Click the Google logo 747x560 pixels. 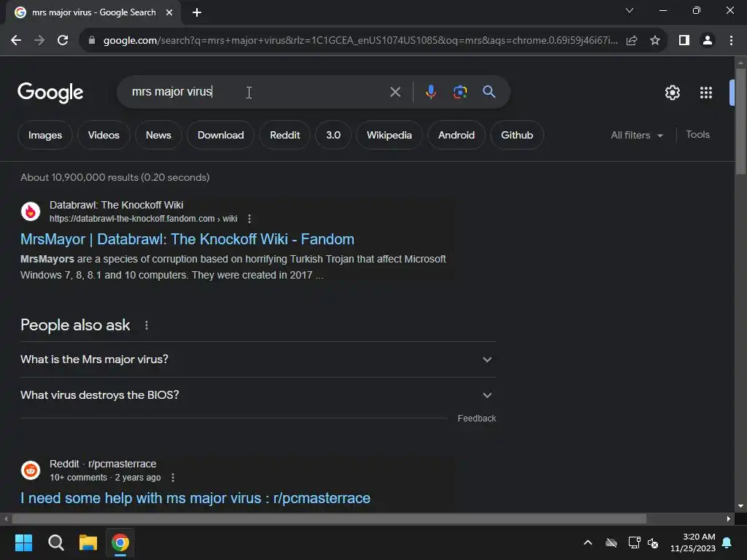50,93
